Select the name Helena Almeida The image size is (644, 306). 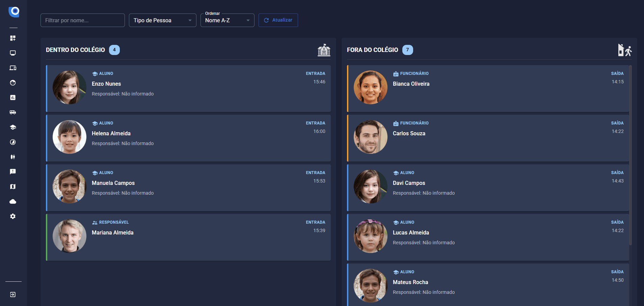(111, 133)
